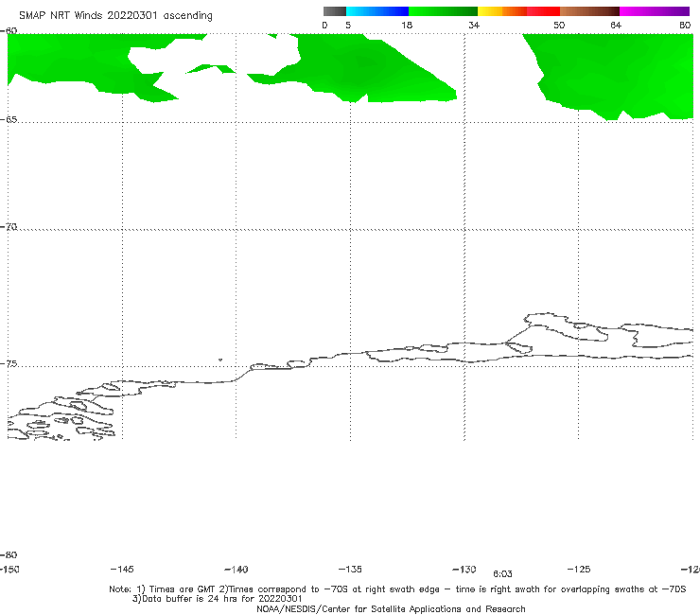Click the longitude label '-130'

(x=464, y=569)
